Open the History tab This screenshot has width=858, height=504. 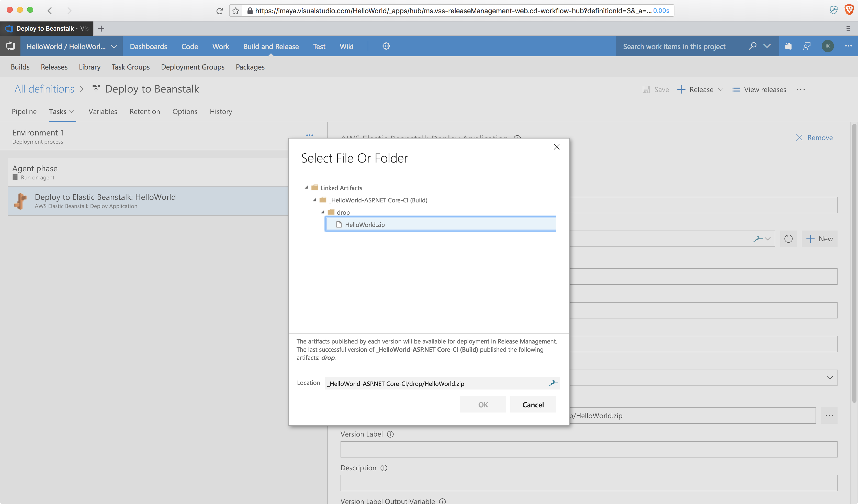click(221, 111)
